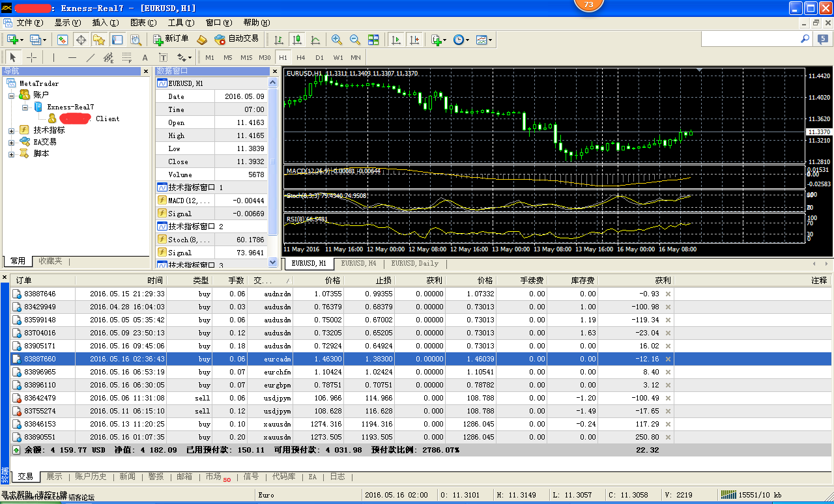Viewport: 834px width, 504px height.
Task: Switch chart to line chart mode
Action: tap(315, 40)
